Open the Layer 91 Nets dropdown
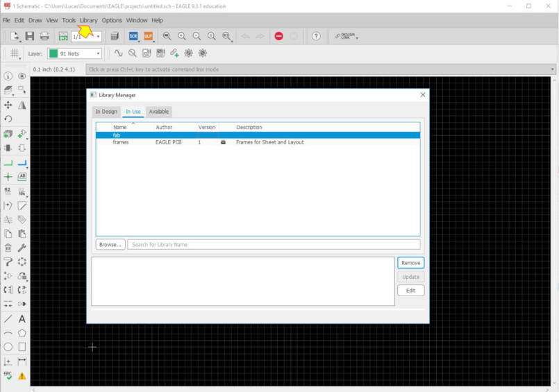This screenshot has height=392, width=559. 74,53
